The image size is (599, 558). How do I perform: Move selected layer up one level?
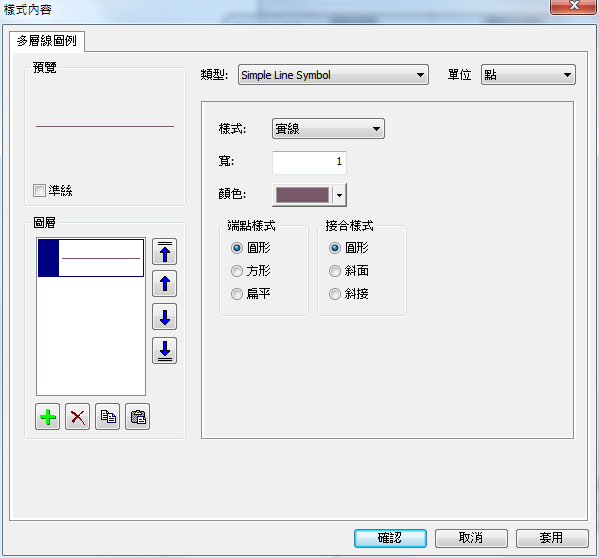tap(165, 284)
